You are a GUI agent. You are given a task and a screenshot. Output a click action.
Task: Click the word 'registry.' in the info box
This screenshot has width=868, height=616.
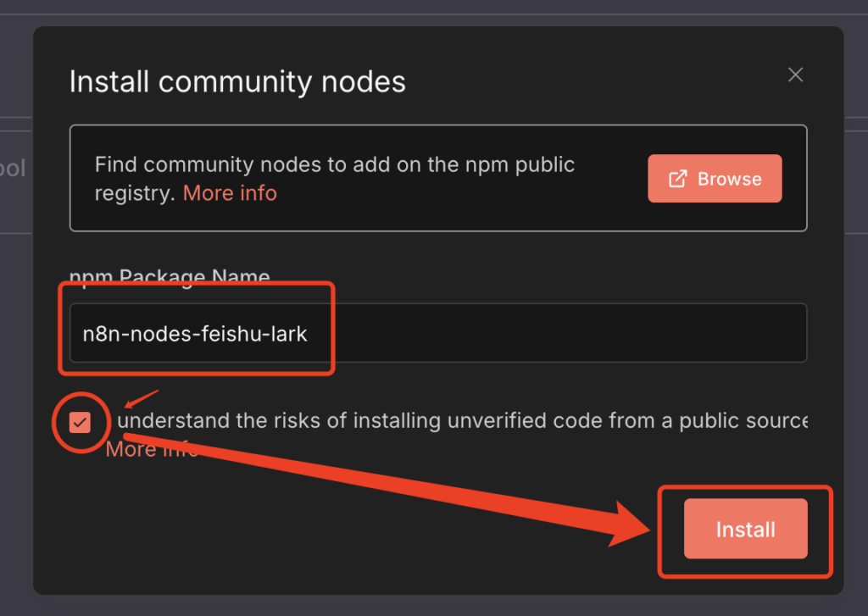(135, 193)
